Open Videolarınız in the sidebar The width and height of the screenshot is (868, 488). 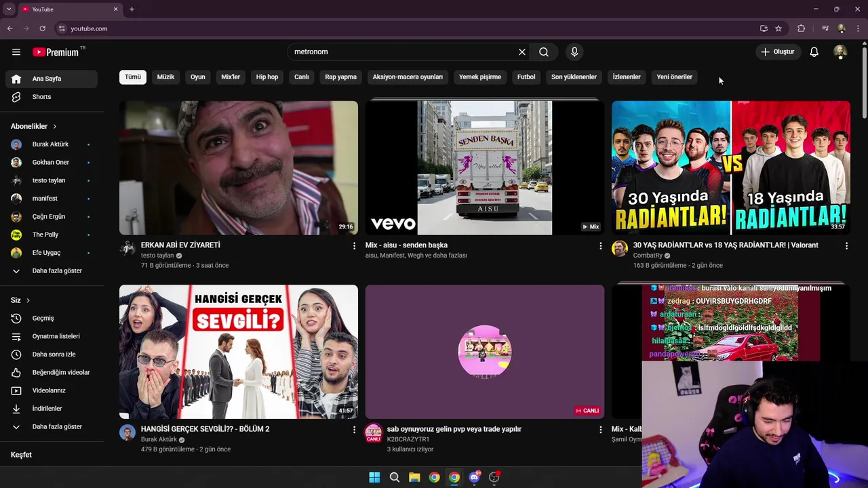click(52, 390)
